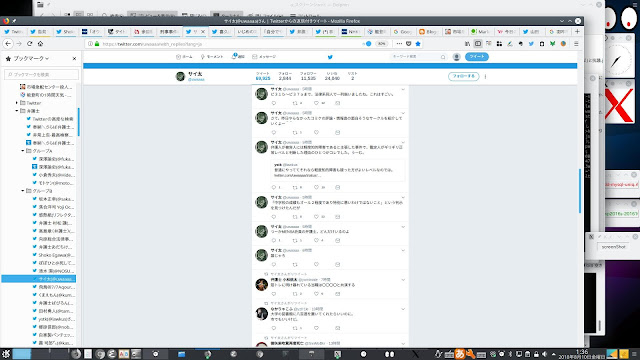Click the blue ツイート button
Viewport: 640px width, 360px height.
tap(477, 57)
